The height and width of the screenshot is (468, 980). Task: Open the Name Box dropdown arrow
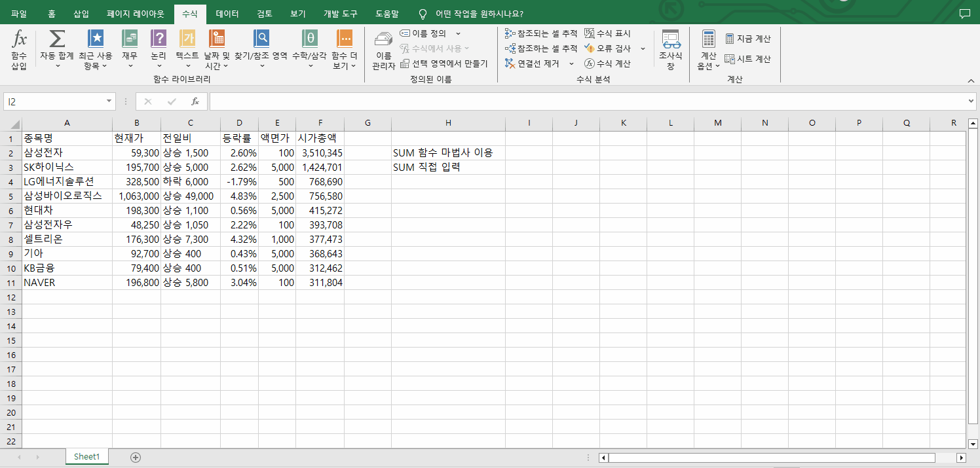pos(109,101)
